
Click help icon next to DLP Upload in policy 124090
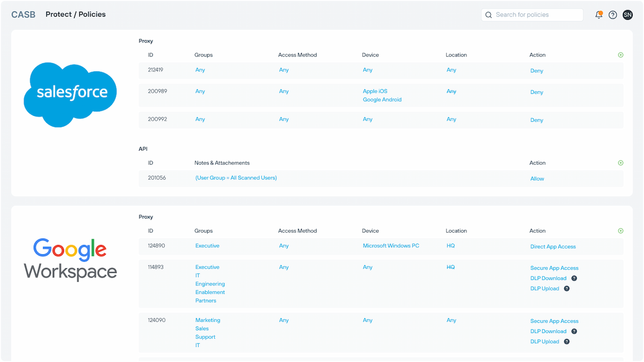click(567, 342)
